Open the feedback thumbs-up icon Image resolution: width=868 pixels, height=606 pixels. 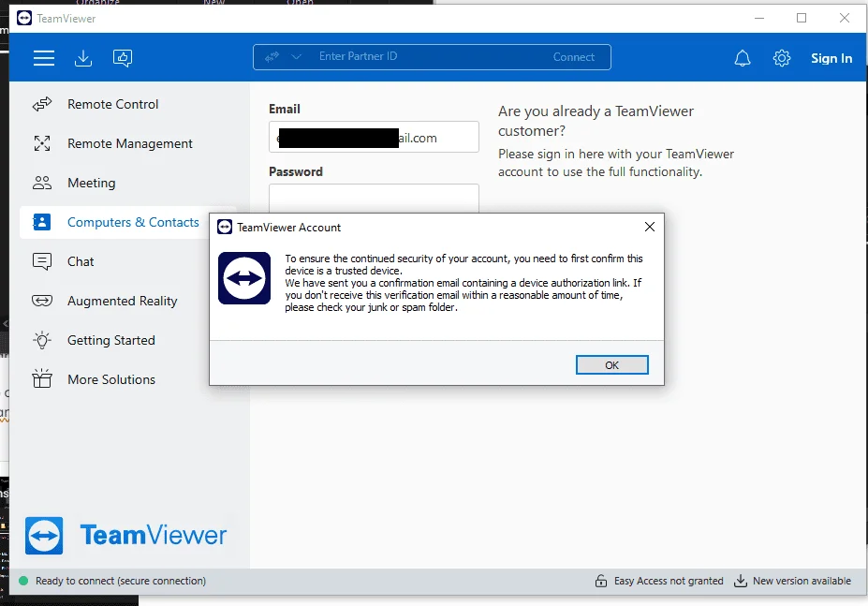[123, 58]
